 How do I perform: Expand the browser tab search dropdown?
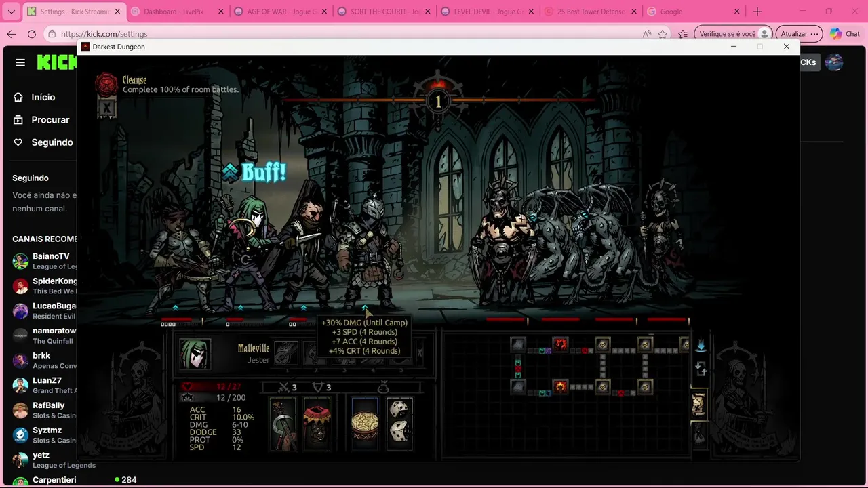pos(11,12)
